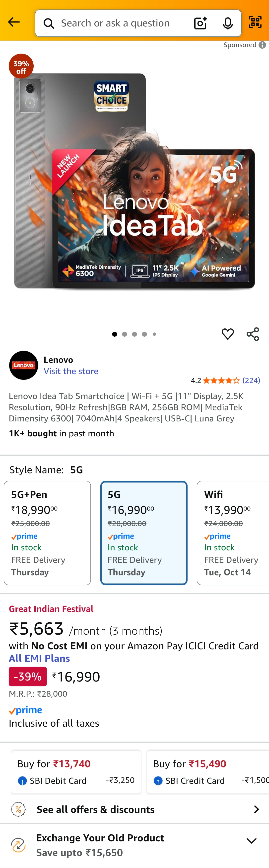Jump to third image carousel dot
269x868 pixels.
tap(134, 334)
